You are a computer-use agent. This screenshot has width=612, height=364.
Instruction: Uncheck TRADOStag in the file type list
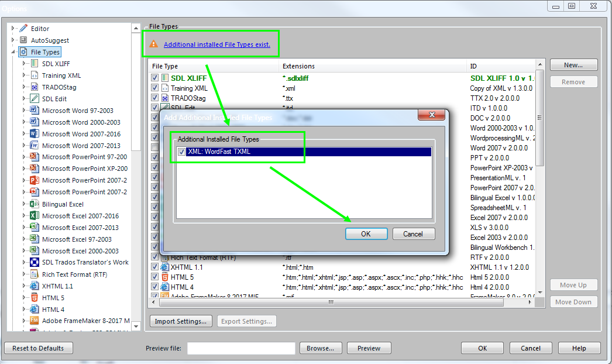coord(155,98)
